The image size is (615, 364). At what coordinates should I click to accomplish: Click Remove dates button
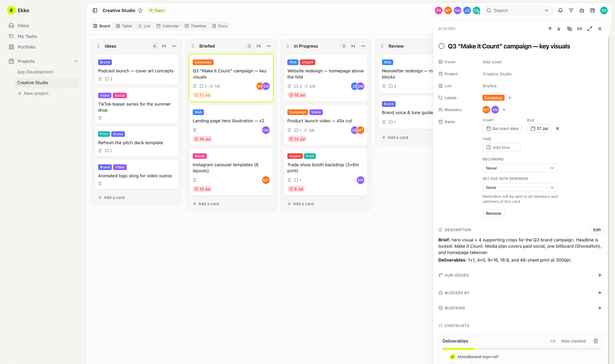coord(493,213)
